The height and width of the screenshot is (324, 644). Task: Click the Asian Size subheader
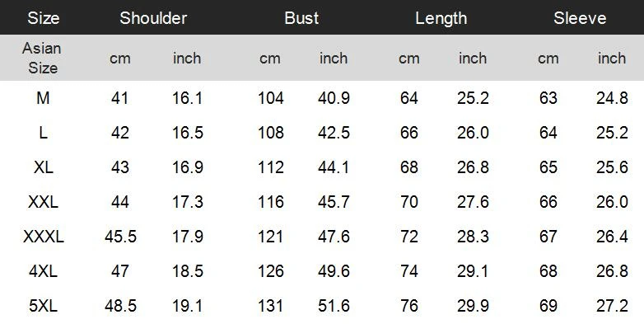[42, 58]
